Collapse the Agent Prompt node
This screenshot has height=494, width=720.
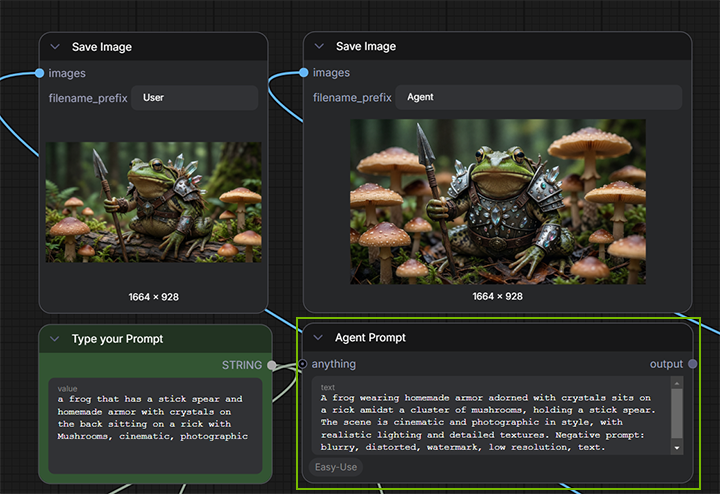[x=318, y=337]
